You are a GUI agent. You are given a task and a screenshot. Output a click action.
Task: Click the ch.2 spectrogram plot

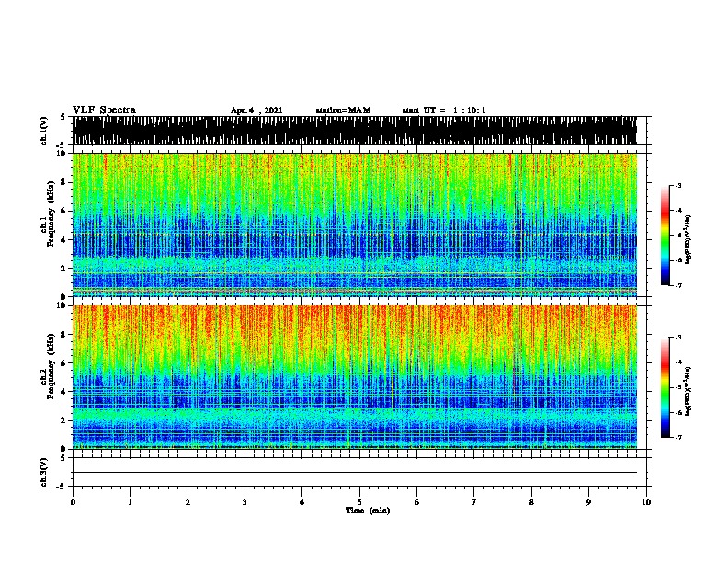pyautogui.click(x=355, y=377)
